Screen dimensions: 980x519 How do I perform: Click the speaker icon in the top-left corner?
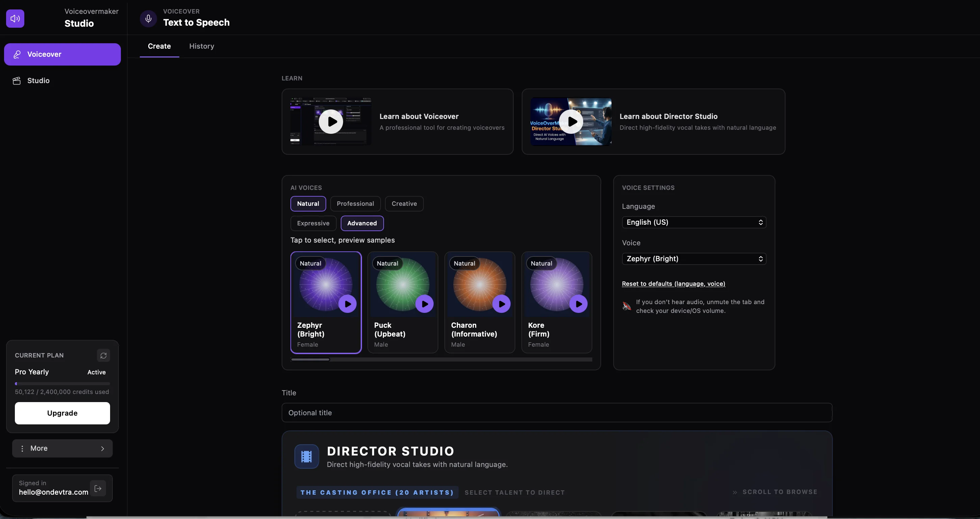15,18
